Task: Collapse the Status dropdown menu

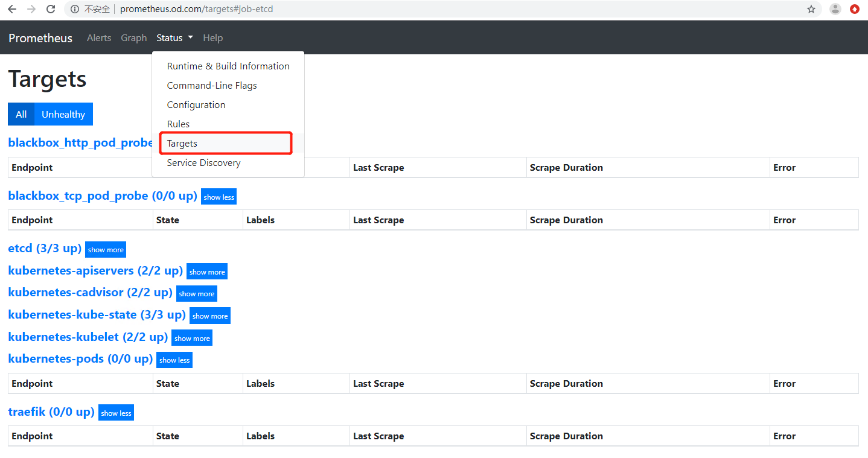Action: coord(174,37)
